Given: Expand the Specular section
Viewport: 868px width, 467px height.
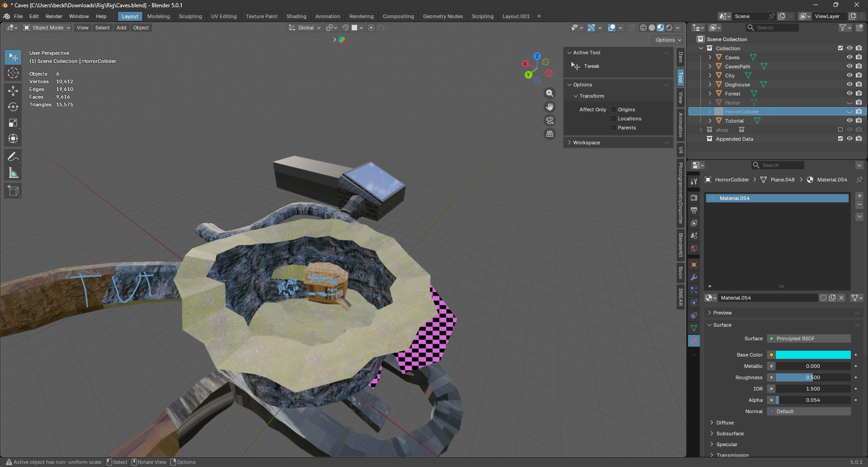Looking at the screenshot, I should pyautogui.click(x=726, y=444).
